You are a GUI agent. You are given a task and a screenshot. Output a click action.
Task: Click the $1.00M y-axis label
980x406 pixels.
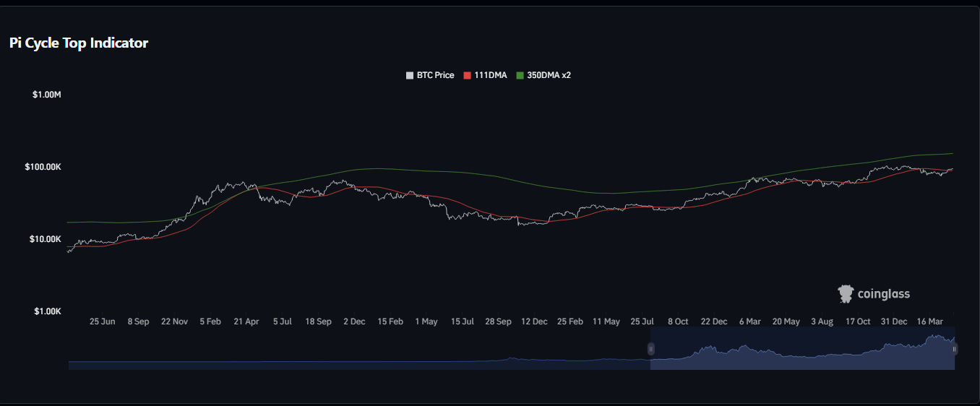point(47,95)
